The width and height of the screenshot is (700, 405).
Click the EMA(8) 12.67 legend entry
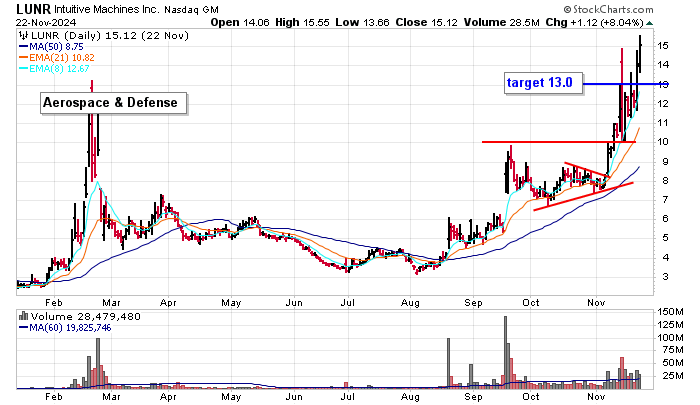coord(54,69)
